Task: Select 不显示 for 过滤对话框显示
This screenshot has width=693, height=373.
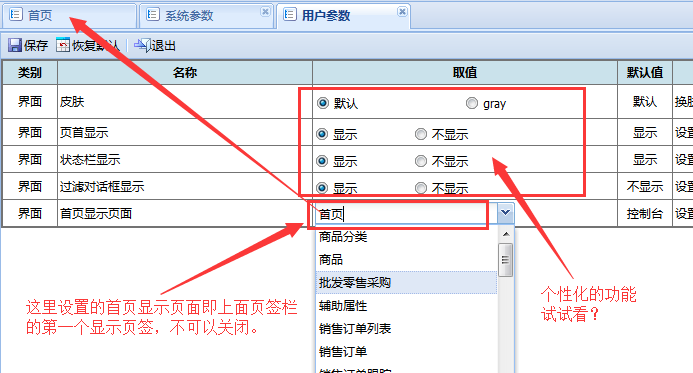Action: coord(421,188)
